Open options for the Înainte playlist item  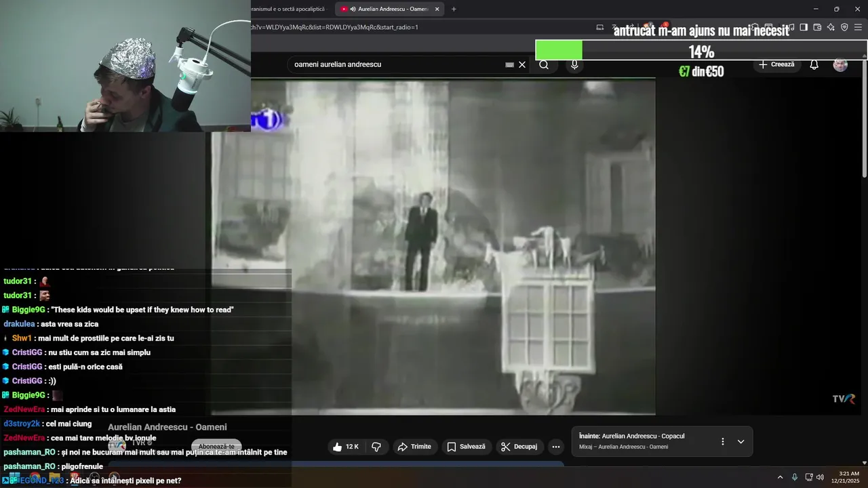click(722, 441)
